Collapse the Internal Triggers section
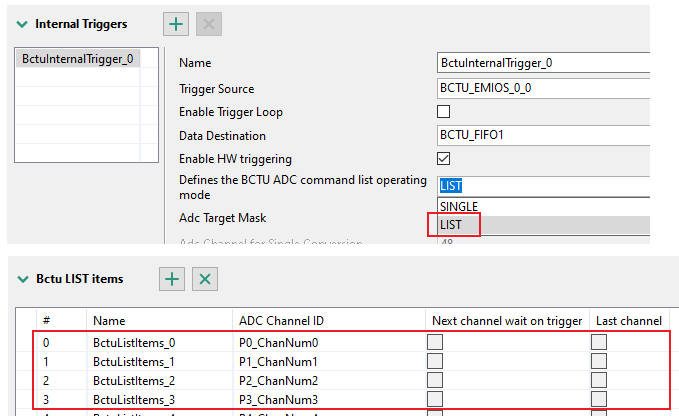This screenshot has height=416, width=679. 23,23
